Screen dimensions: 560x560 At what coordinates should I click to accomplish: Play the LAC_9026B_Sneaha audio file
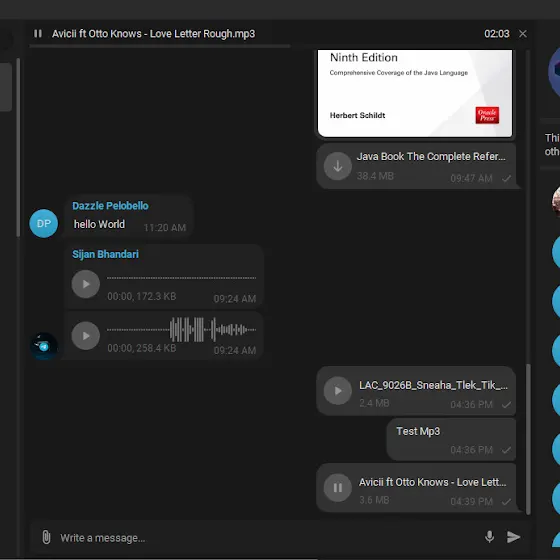(338, 391)
